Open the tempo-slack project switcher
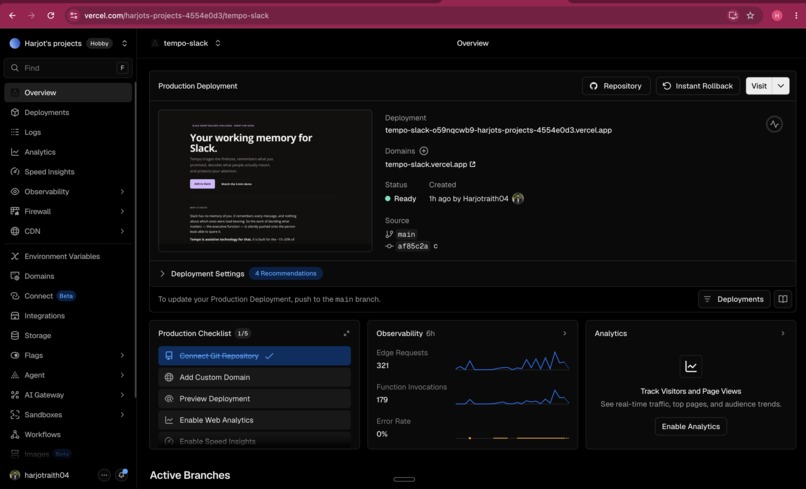Screen dimensions: 806x489 [218, 43]
